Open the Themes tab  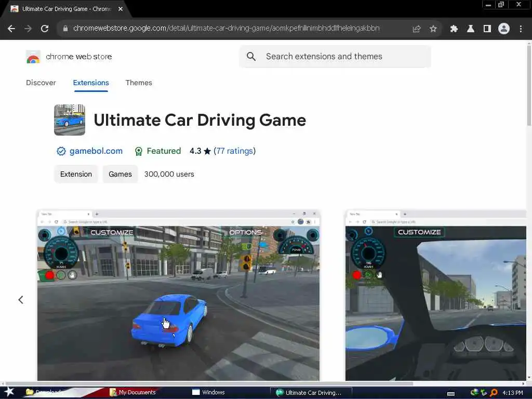(x=139, y=83)
